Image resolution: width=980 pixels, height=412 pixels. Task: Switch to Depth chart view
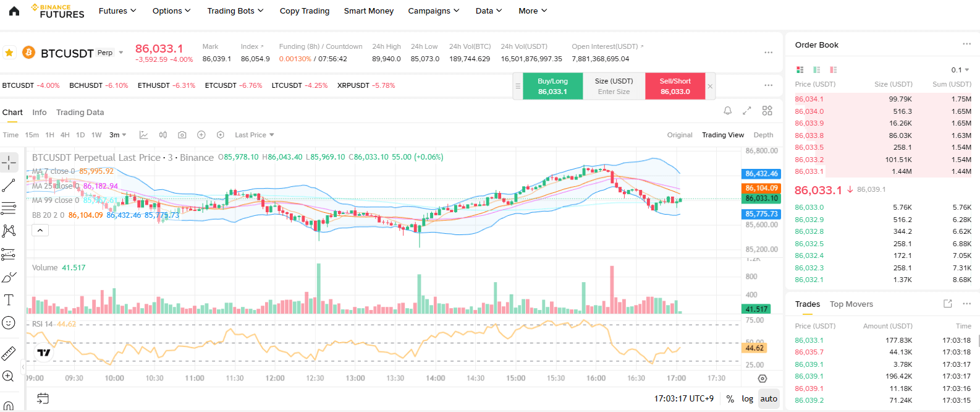763,135
